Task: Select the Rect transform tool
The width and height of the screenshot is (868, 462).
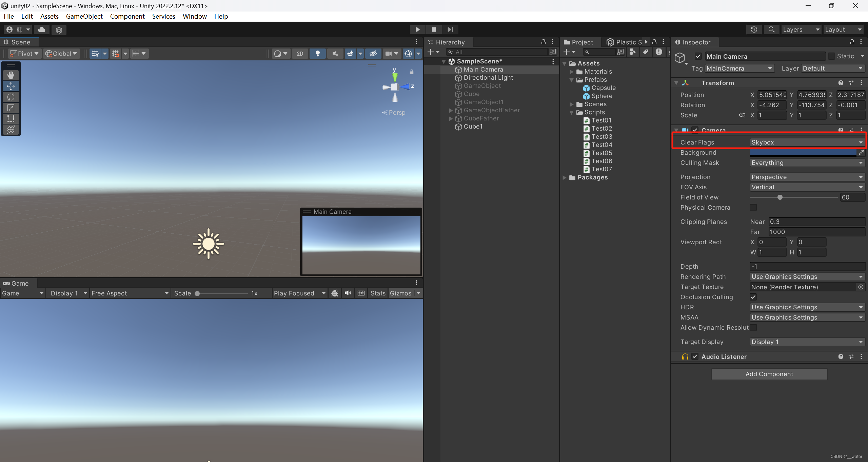Action: coord(11,118)
